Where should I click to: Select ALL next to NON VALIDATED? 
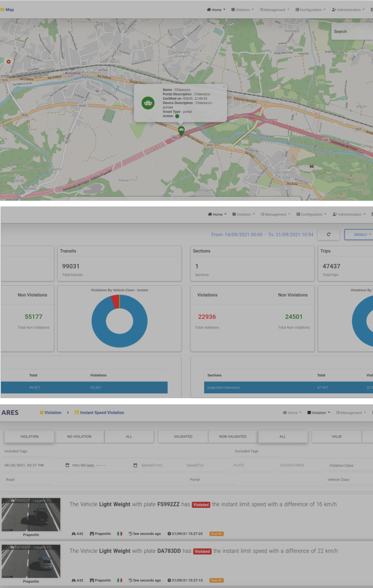point(282,437)
